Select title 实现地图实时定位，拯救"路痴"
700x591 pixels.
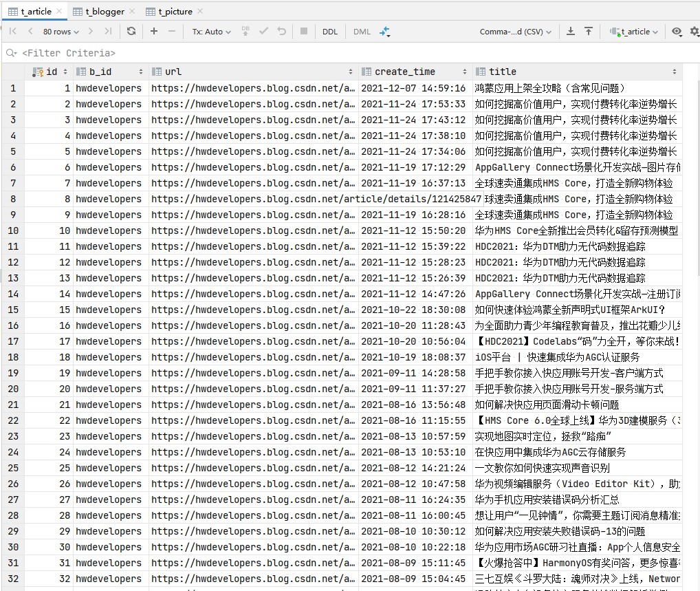point(577,436)
